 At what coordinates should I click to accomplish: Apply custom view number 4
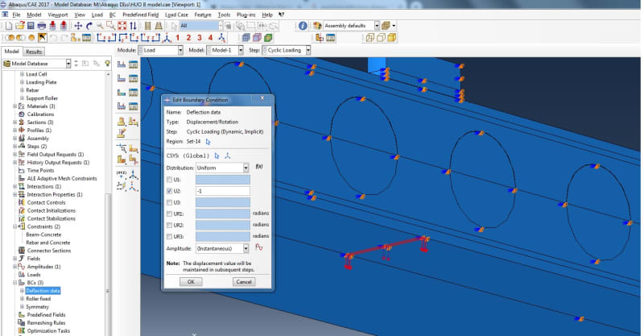click(x=210, y=38)
